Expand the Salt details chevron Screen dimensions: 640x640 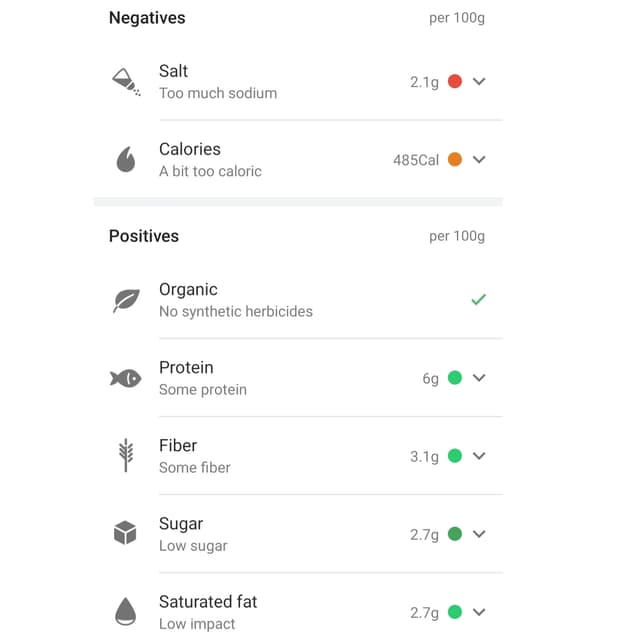(479, 82)
